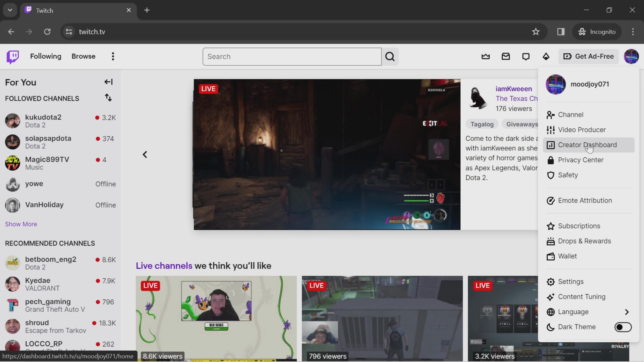Open Subscriptions menu item

[x=589, y=226]
